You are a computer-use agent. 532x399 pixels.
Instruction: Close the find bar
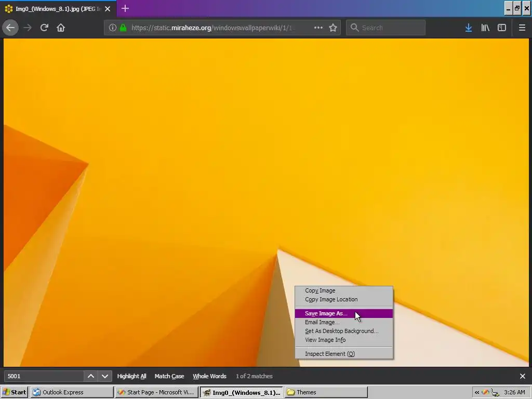click(523, 376)
